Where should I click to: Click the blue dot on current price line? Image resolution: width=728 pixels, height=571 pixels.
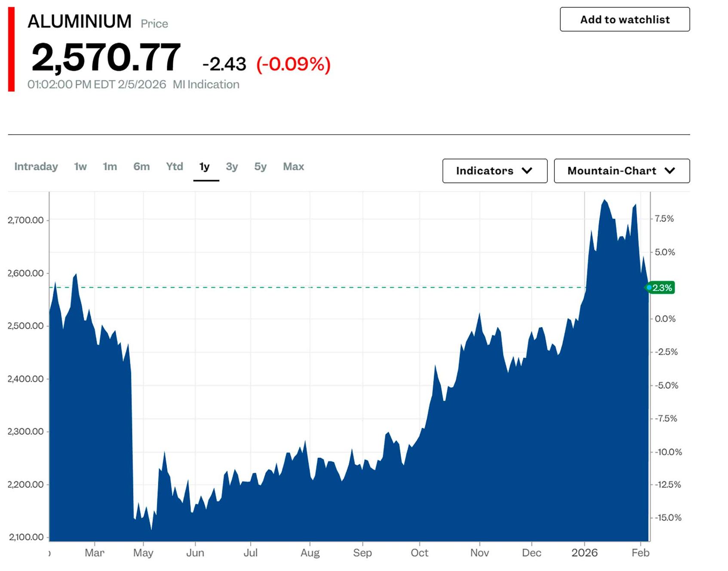click(x=649, y=288)
